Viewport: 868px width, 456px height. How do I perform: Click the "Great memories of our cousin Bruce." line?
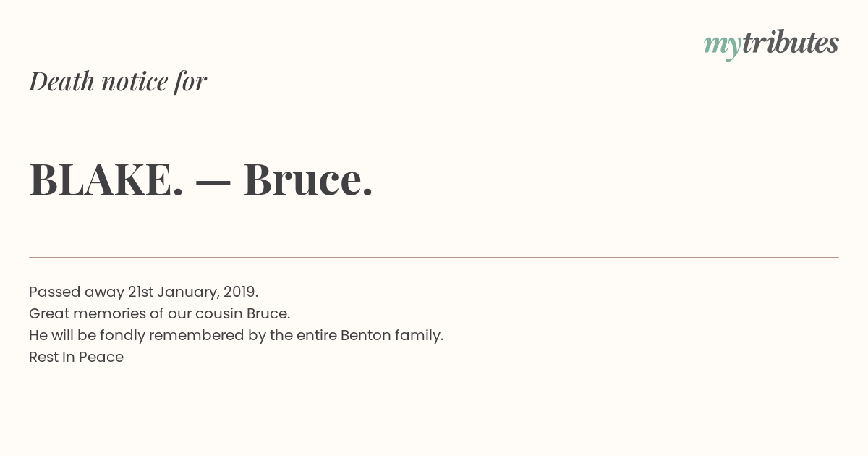(x=159, y=313)
